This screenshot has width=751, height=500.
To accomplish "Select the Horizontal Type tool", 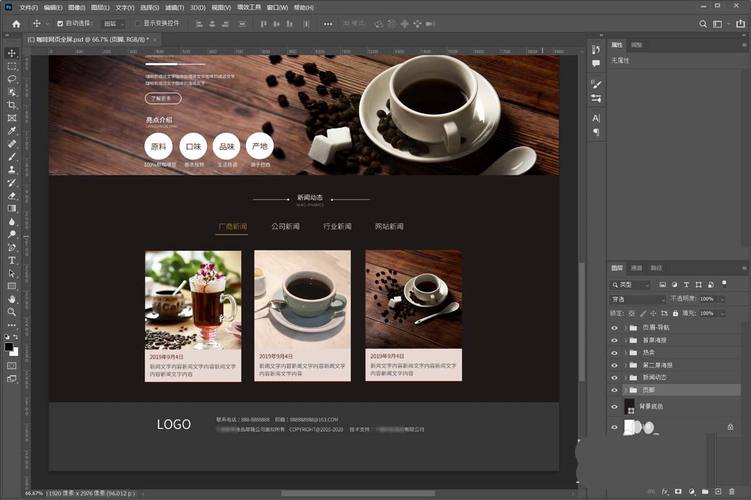I will pyautogui.click(x=12, y=259).
